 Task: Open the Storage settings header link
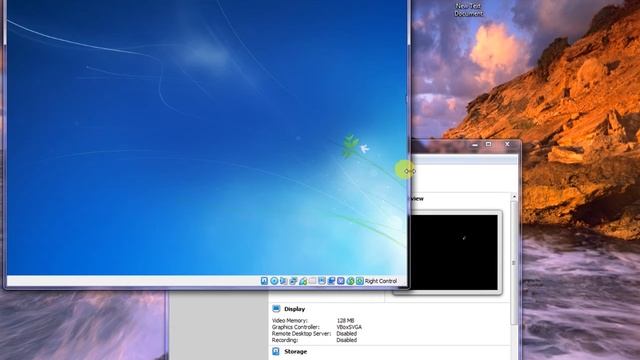tap(296, 351)
